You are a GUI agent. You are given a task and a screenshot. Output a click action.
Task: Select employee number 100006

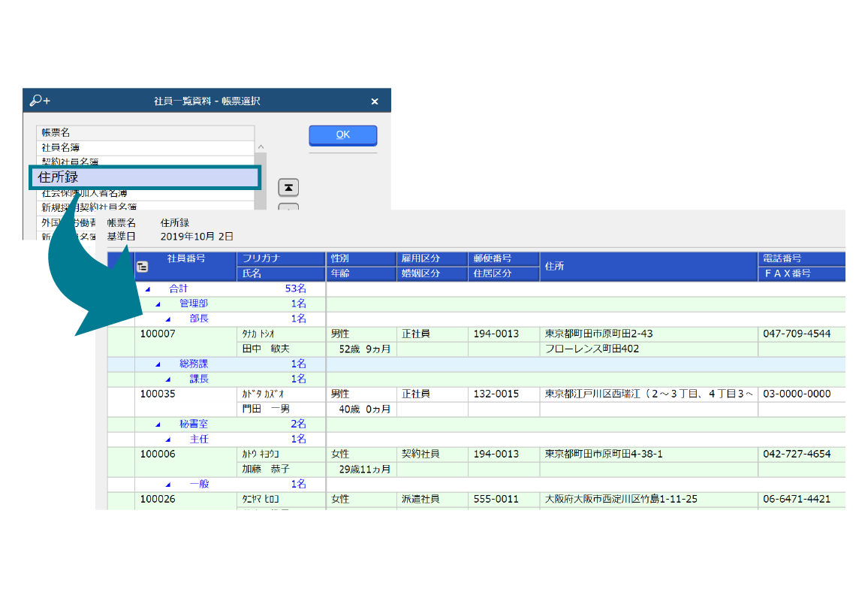pos(158,454)
